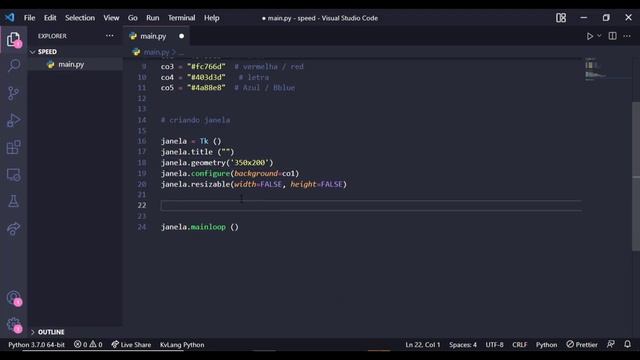Click line number 24 in gutter
The width and height of the screenshot is (640, 360).
click(x=142, y=227)
